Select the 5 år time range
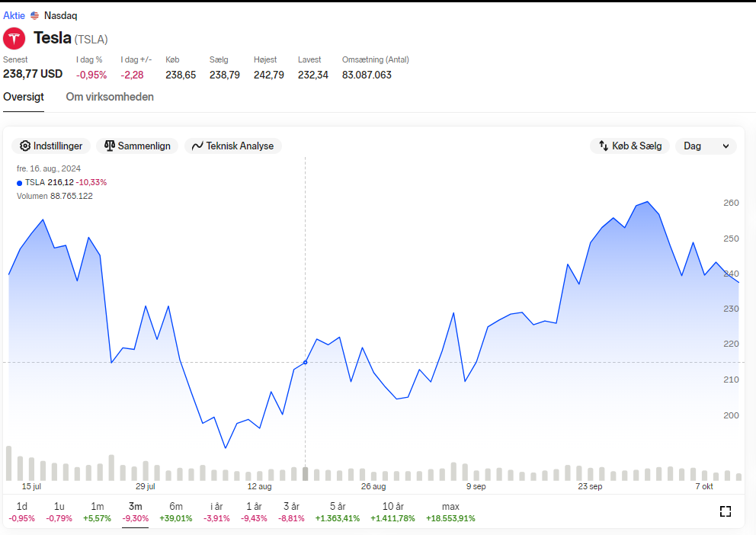 (x=338, y=512)
